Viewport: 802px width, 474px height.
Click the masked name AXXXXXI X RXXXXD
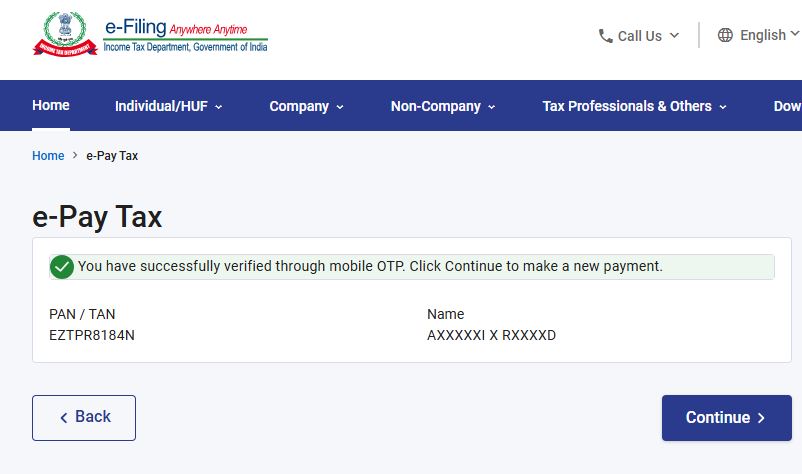point(492,335)
